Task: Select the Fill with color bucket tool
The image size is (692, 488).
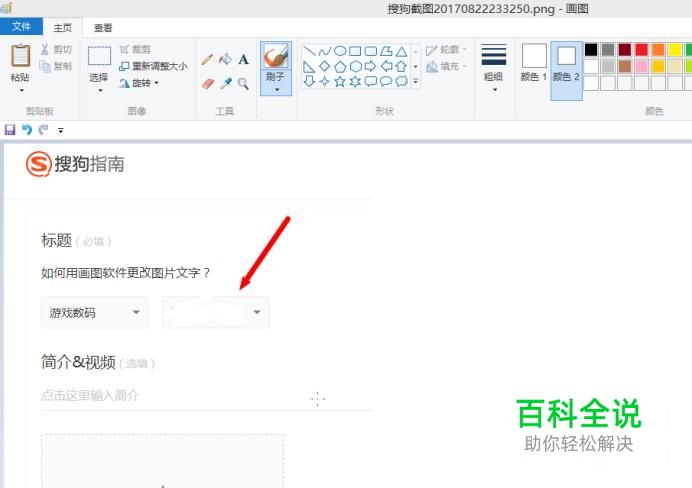Action: point(225,59)
